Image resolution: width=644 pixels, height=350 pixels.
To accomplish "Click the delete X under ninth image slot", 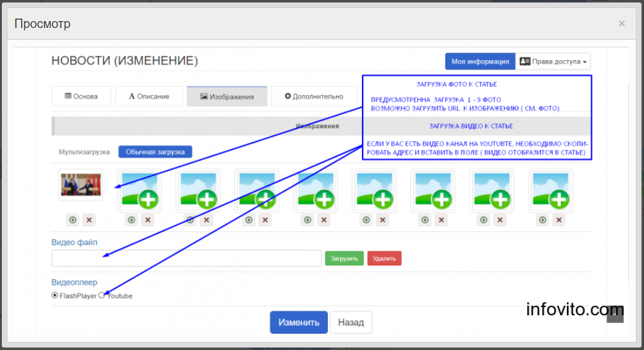I will pos(559,220).
